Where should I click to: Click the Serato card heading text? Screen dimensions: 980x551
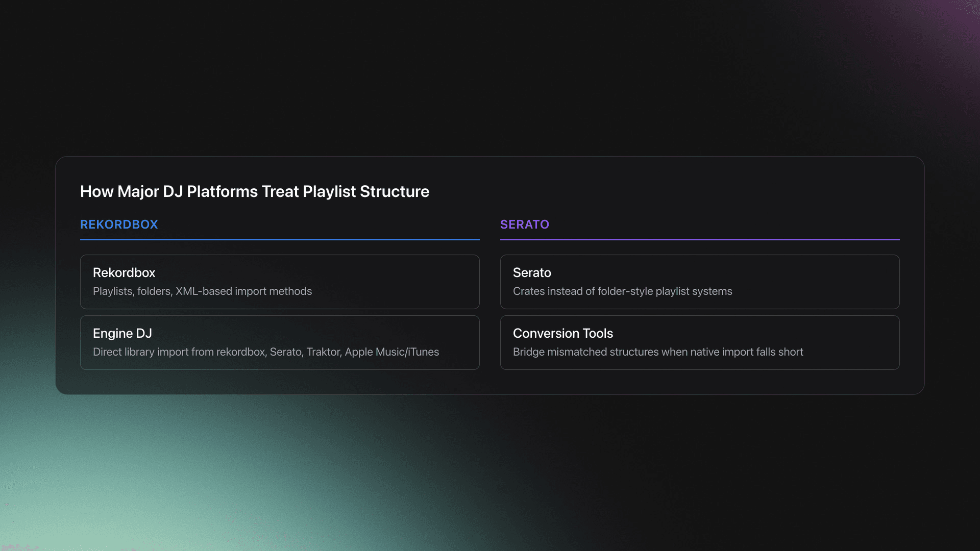coord(532,272)
